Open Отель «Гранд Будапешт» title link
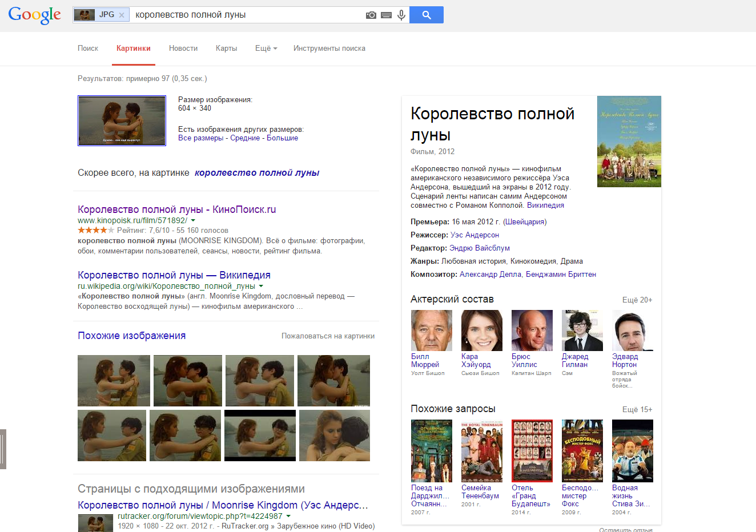Viewport: 756px width, 532px height. tap(531, 496)
